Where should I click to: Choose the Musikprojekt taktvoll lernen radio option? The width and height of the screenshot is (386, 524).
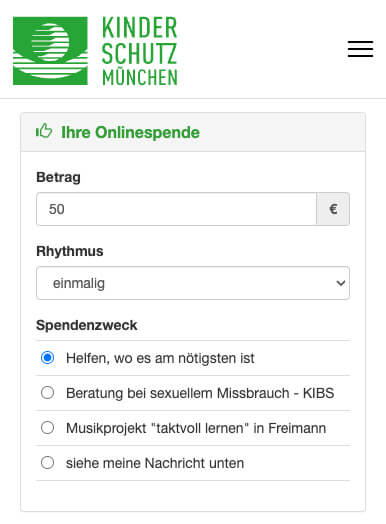[47, 427]
